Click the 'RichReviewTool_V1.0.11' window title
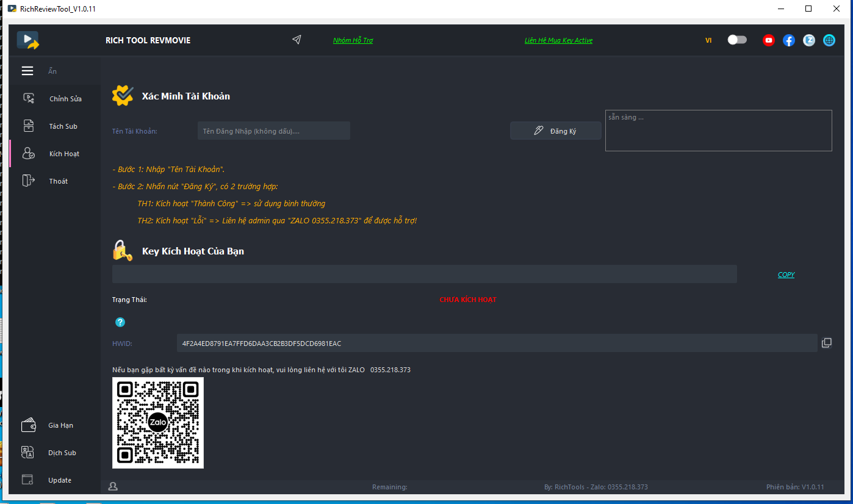The image size is (853, 504). tap(58, 9)
